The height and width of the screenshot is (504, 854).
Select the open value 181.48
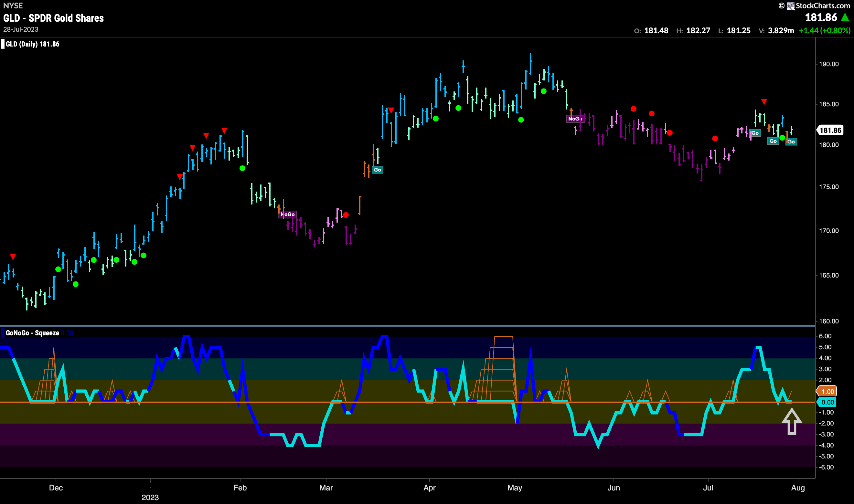click(656, 31)
